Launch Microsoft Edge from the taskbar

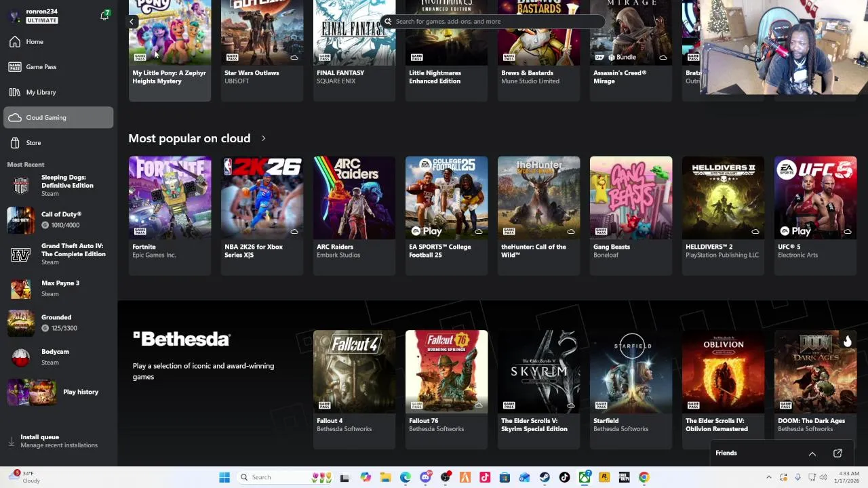point(406,478)
